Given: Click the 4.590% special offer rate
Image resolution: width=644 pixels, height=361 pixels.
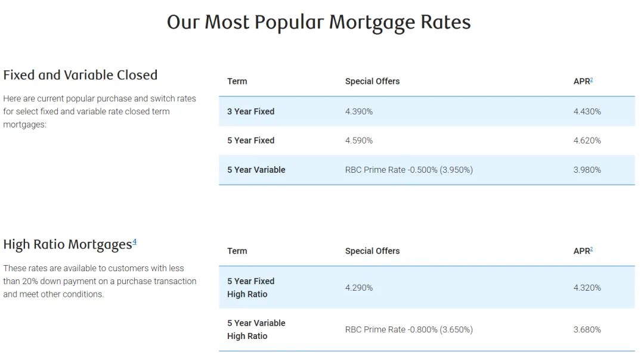Looking at the screenshot, I should coord(359,141).
